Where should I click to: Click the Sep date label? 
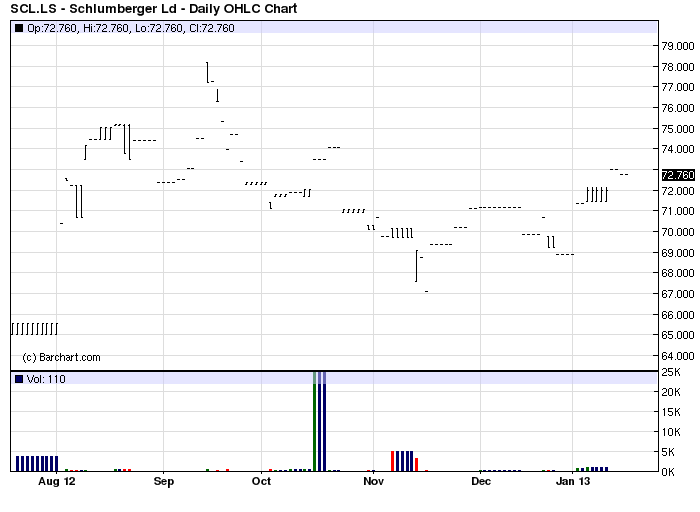(163, 481)
